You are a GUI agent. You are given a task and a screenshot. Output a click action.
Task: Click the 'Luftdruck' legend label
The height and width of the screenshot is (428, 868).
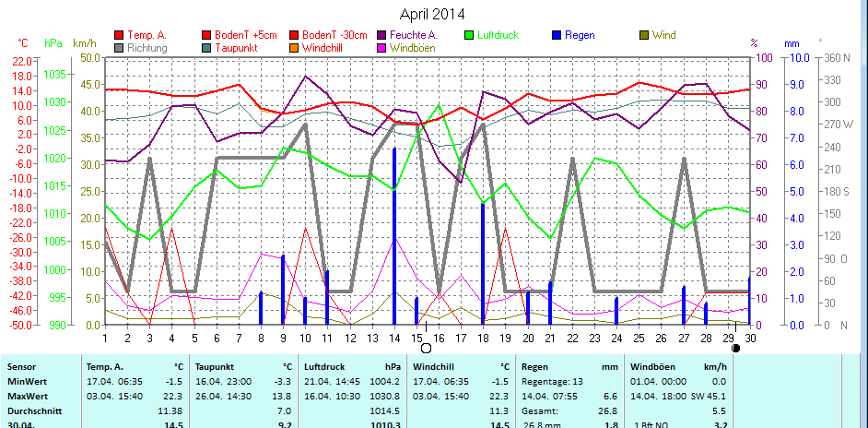(499, 35)
